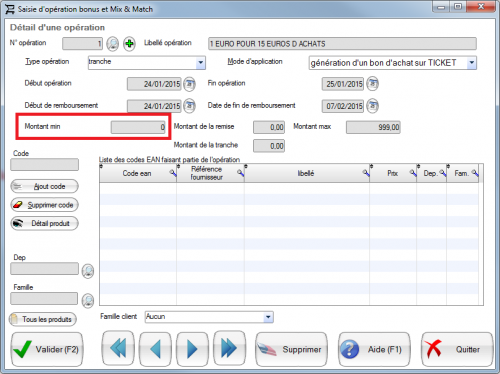Click the Montant min field
This screenshot has height=374, width=500.
tap(138, 127)
